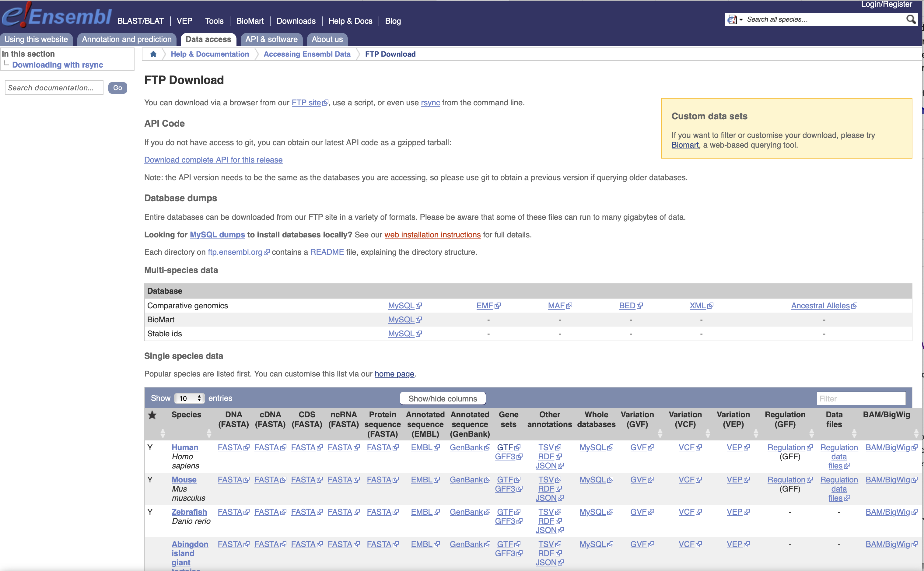Open Mouse Regulation data files link
924x571 pixels.
pyautogui.click(x=839, y=489)
